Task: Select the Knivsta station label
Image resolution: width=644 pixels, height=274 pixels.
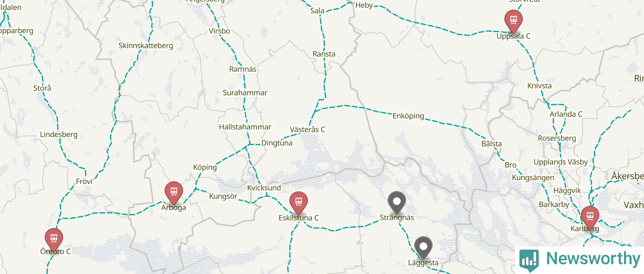Action: (539, 86)
